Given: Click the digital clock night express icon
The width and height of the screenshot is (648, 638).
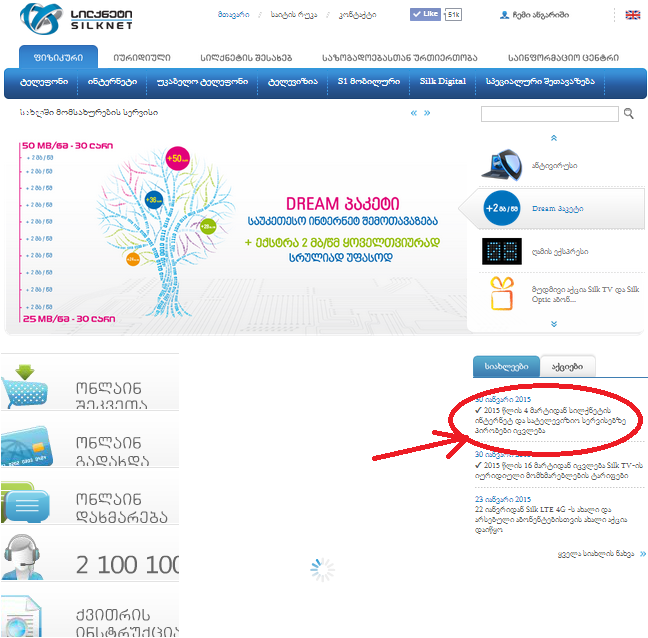Looking at the screenshot, I should 502,251.
